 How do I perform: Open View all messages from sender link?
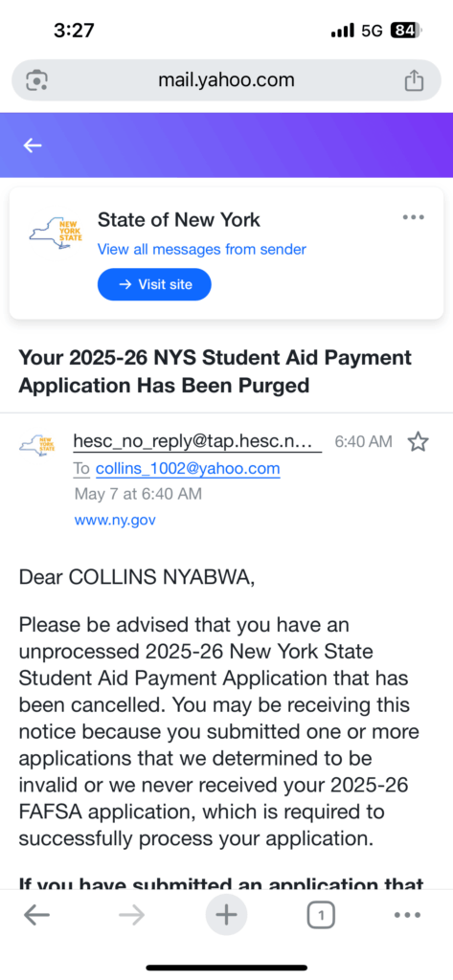coord(201,250)
